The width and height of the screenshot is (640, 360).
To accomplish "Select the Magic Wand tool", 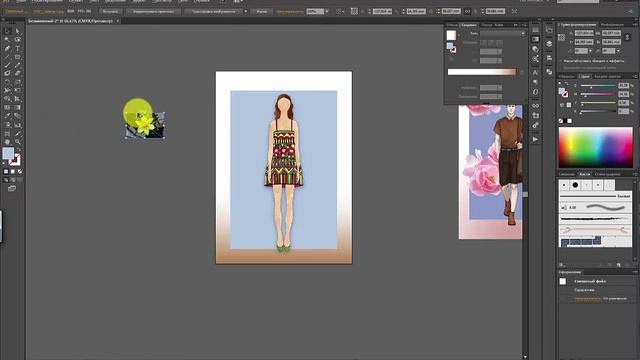I will [7, 40].
